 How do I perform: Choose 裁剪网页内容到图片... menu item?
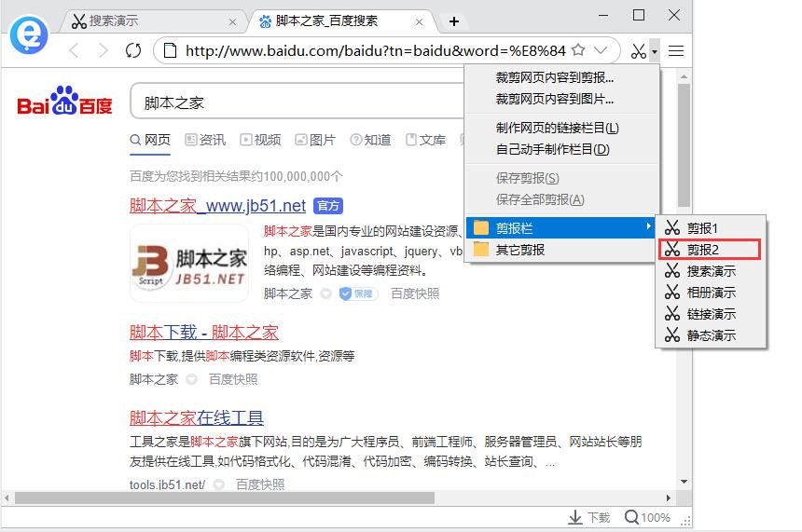(561, 99)
